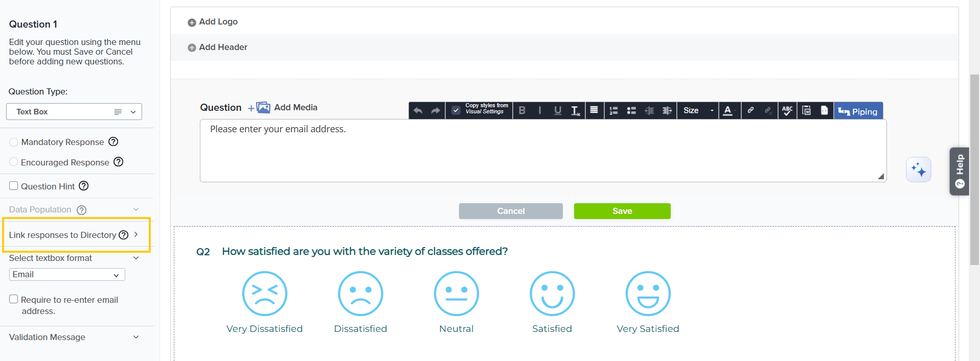Open the Question Type Text Box dropdown

pos(74,112)
